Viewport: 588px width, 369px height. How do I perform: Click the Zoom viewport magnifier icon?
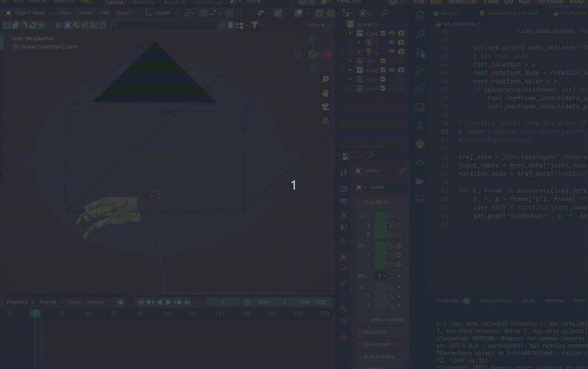point(325,79)
